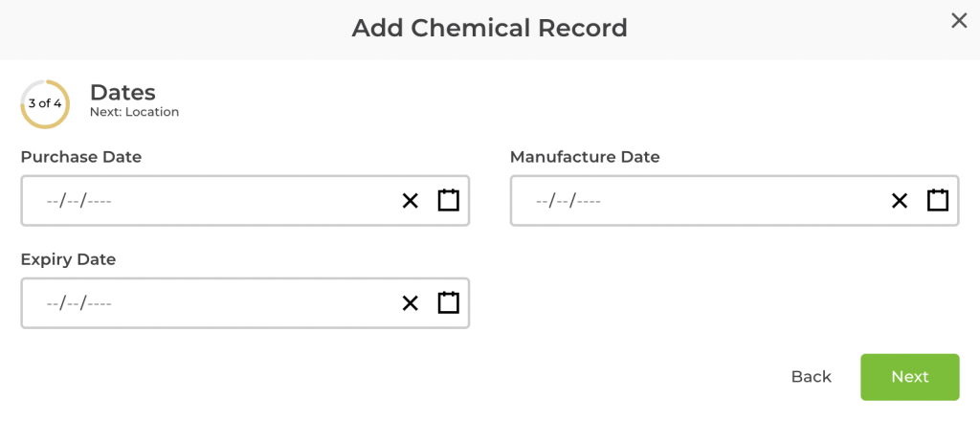Click the 'Next: Location' step hint
The height and width of the screenshot is (421, 980).
click(134, 112)
